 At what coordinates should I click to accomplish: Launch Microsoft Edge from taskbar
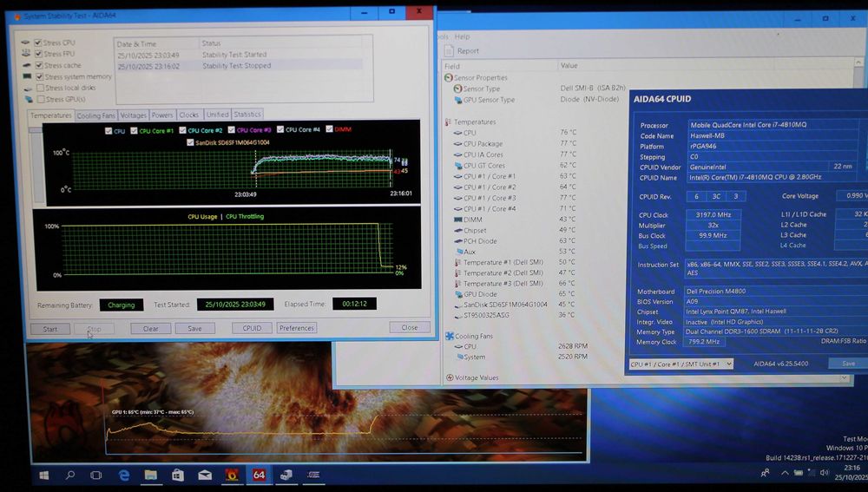124,476
